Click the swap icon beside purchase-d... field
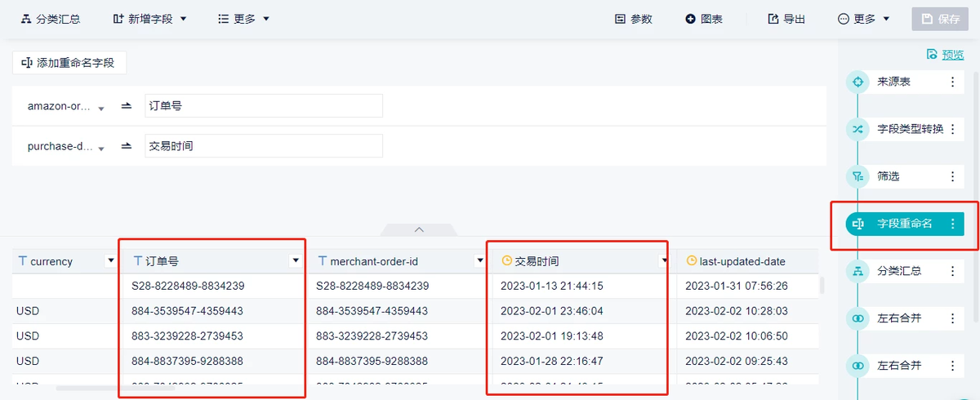Viewport: 980px width, 400px height. click(x=127, y=147)
